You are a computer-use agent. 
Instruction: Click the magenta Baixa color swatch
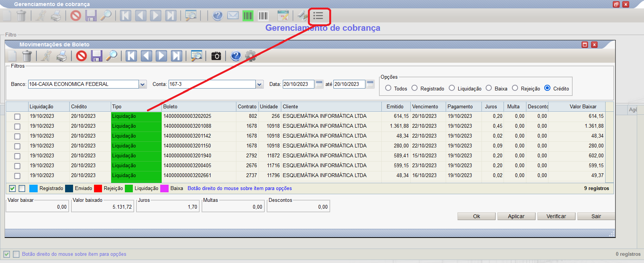(164, 189)
